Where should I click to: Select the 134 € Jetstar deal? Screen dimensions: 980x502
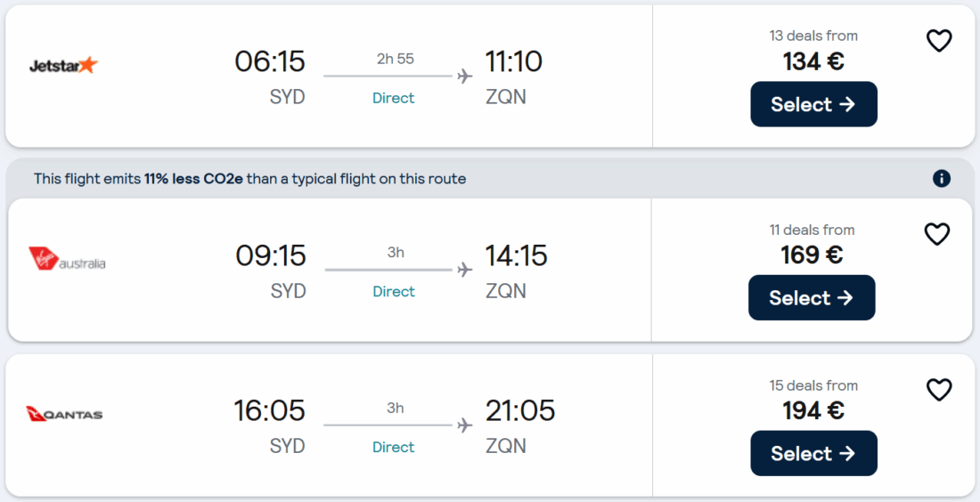813,104
